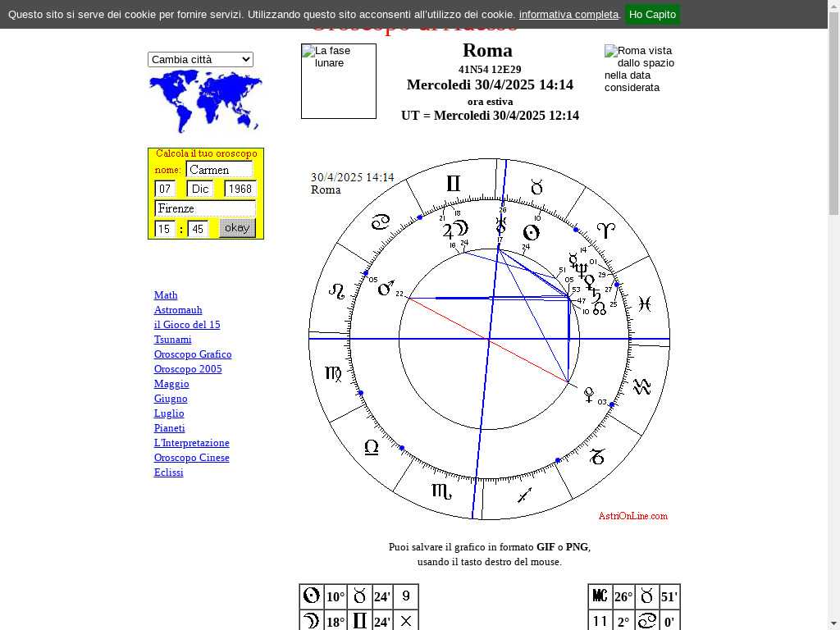Click the Uranus symbol near the midheaven line

coord(500,226)
